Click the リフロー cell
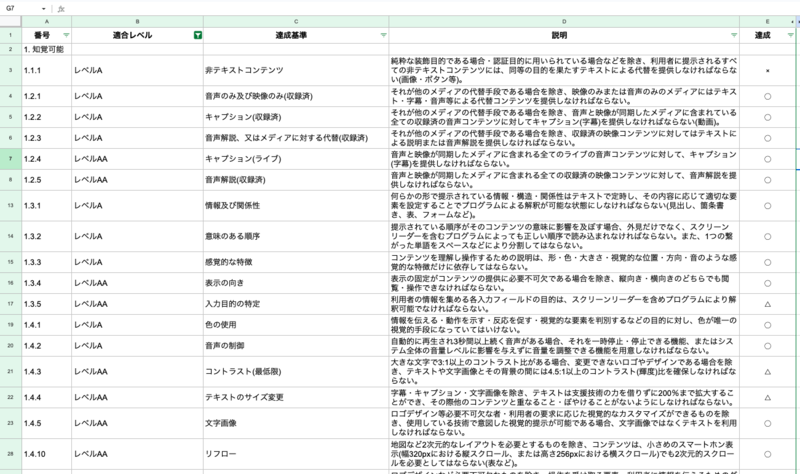The width and height of the screenshot is (800, 474). click(296, 454)
